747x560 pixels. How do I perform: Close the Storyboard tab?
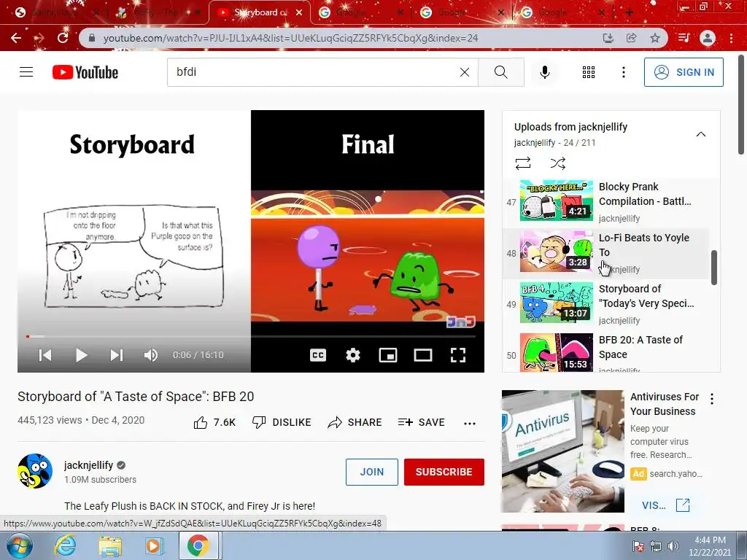(298, 13)
